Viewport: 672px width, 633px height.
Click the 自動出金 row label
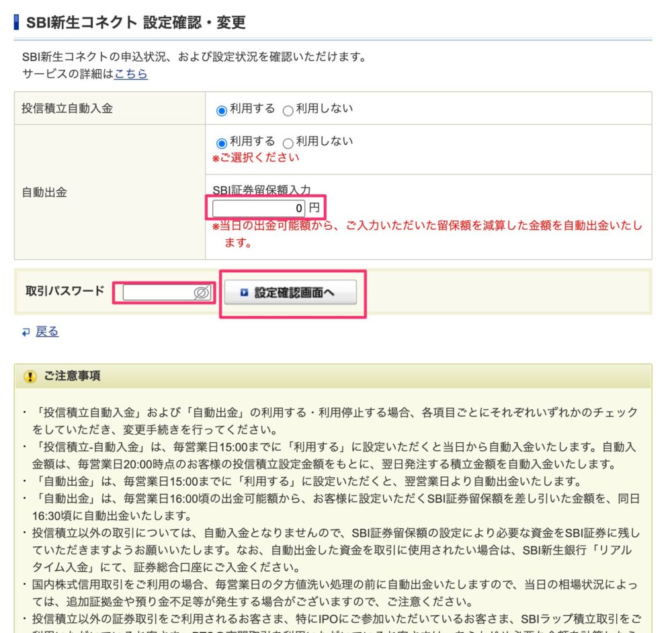pyautogui.click(x=44, y=192)
